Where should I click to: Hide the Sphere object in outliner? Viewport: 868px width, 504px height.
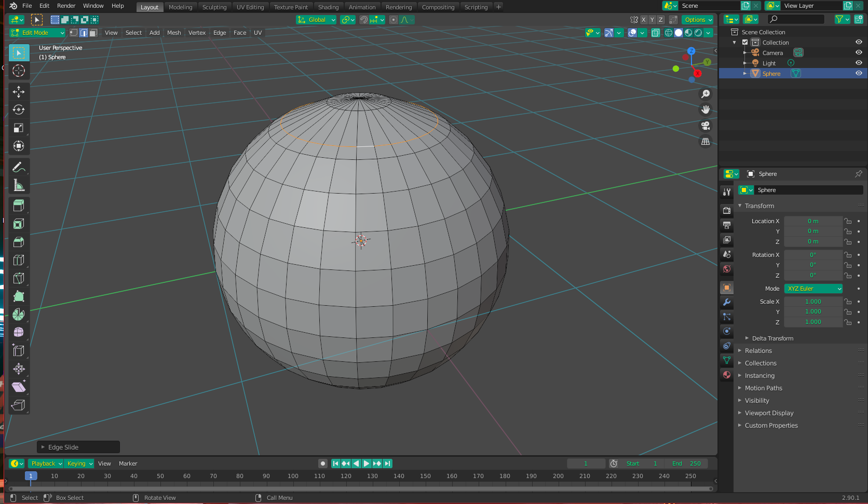click(x=859, y=74)
